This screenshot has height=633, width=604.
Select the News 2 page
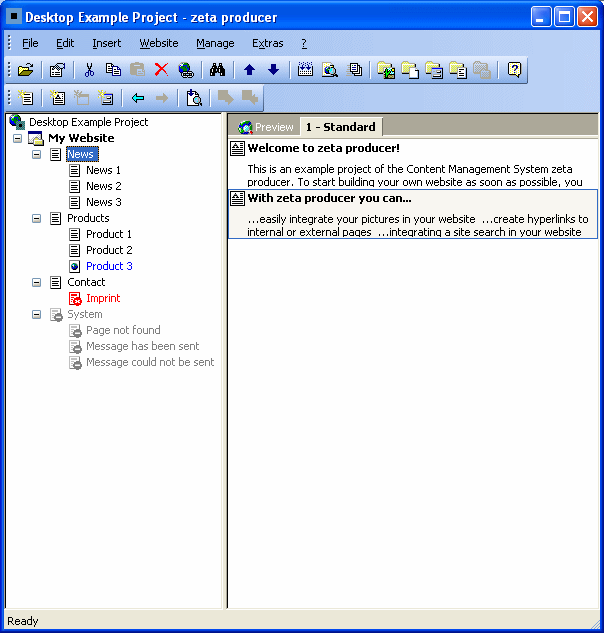104,186
